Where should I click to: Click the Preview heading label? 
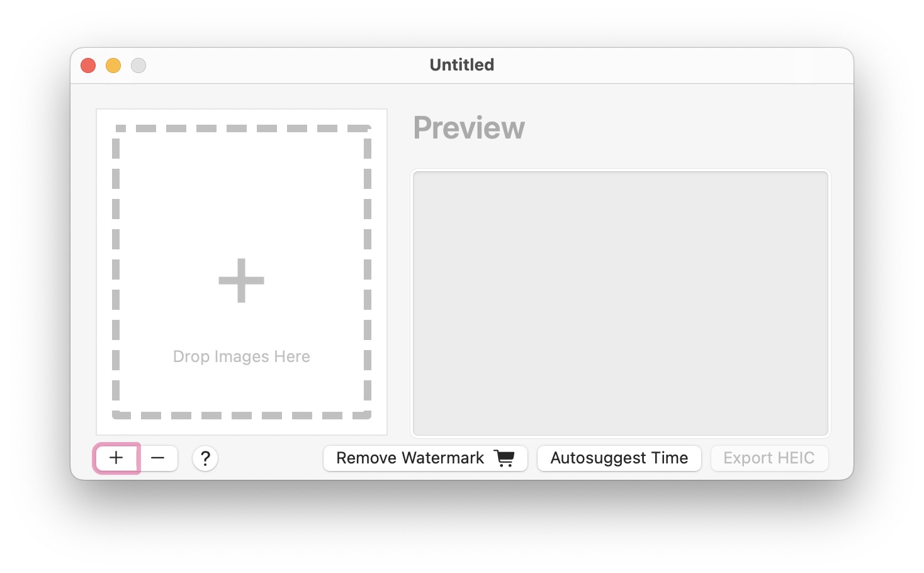coord(469,128)
